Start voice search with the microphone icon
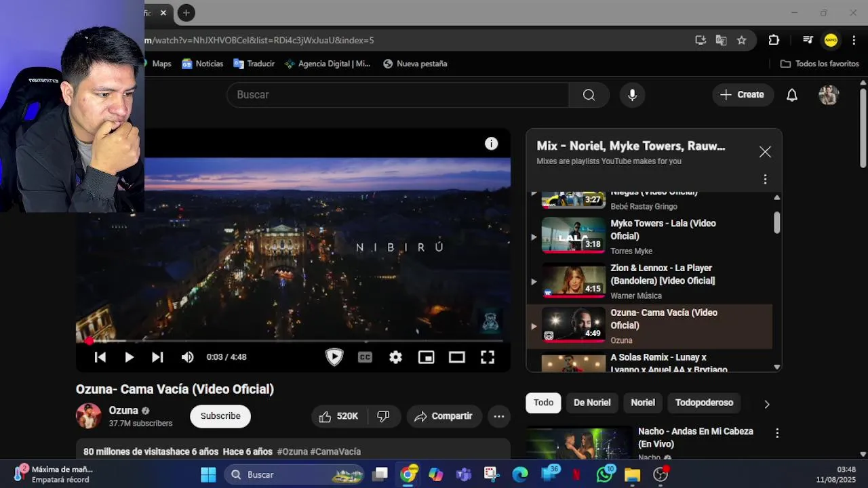Image resolution: width=868 pixels, height=488 pixels. click(x=632, y=95)
